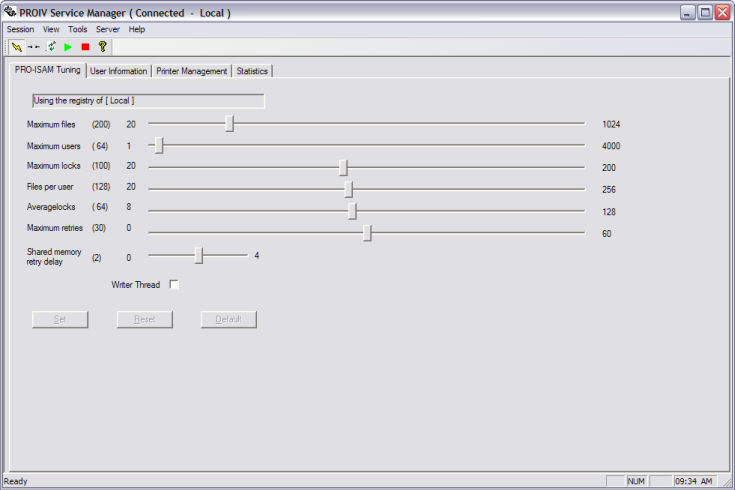
Task: Click the 'Maximum retries' label
Action: (55, 228)
